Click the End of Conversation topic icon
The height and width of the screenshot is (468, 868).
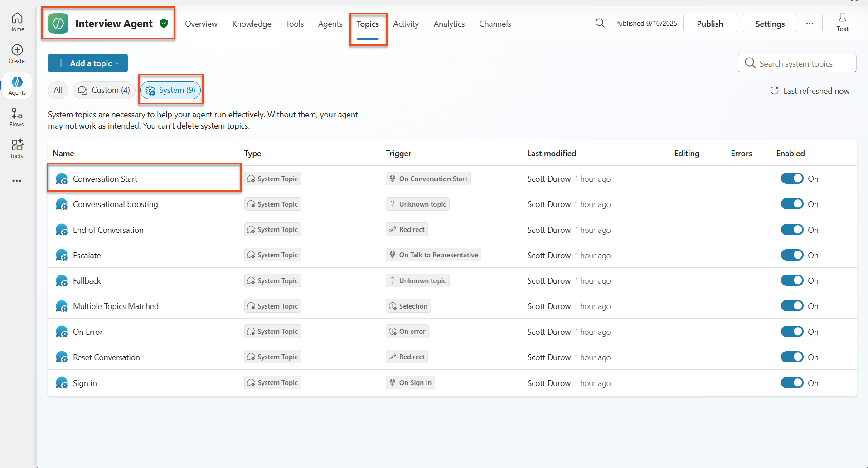click(x=62, y=230)
